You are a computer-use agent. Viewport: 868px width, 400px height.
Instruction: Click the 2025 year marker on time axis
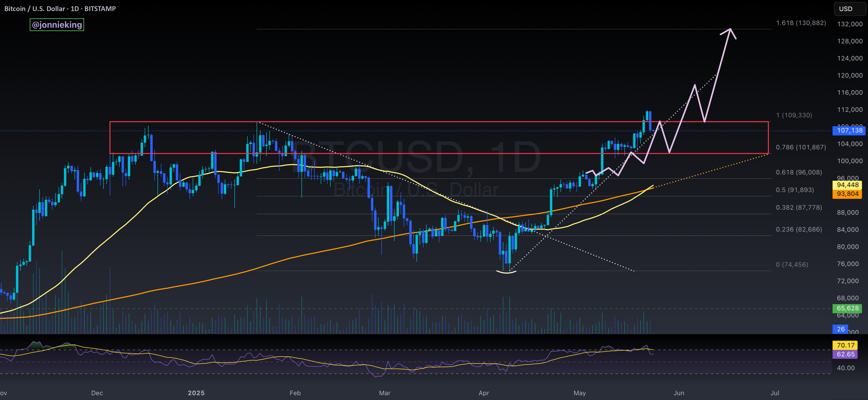point(196,393)
